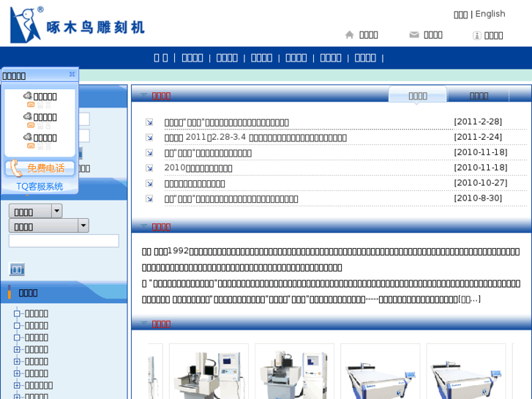Open the second item in the blue navigation bar
This screenshot has width=532, height=399.
coord(192,58)
